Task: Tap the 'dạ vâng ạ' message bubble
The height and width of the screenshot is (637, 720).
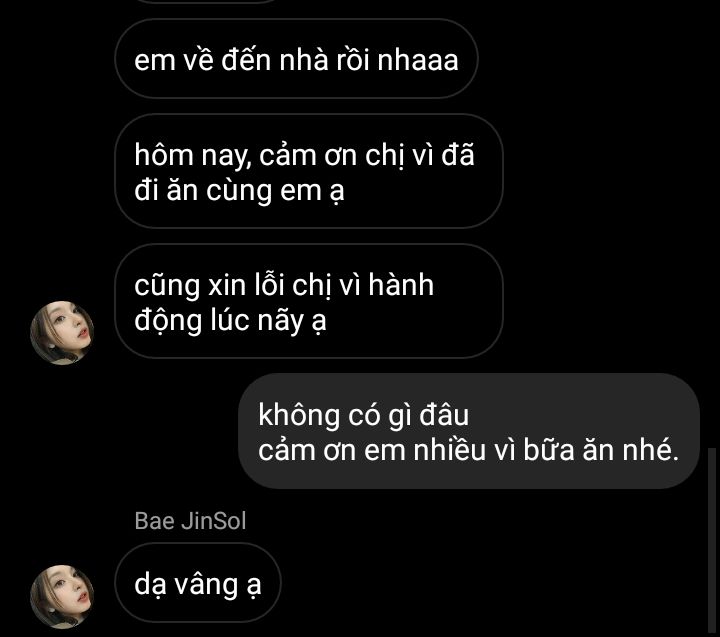Action: (x=197, y=583)
